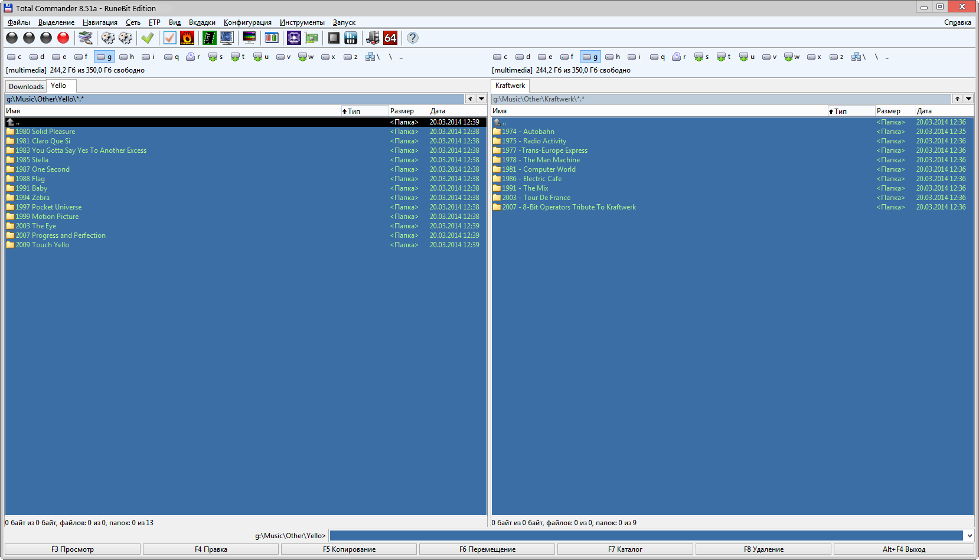This screenshot has width=979, height=560.
Task: Sort left panel by Дата column
Action: coord(458,111)
